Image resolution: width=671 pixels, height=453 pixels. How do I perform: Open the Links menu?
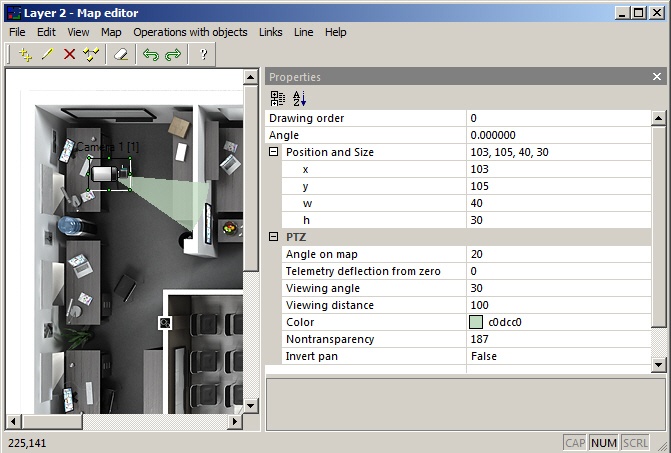click(x=270, y=32)
